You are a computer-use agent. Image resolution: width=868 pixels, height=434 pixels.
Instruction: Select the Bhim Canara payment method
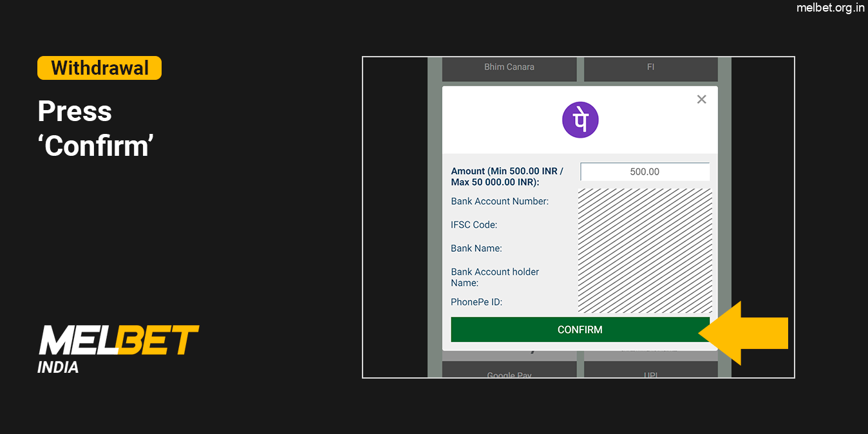(509, 67)
